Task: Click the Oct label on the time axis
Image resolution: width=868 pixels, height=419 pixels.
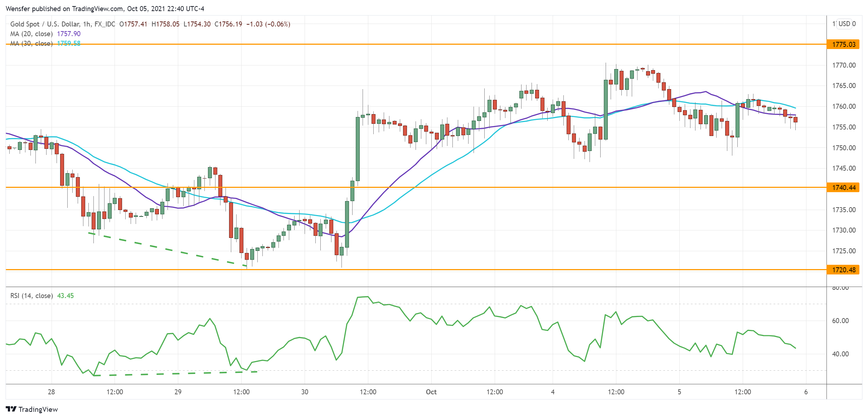Action: pos(431,392)
